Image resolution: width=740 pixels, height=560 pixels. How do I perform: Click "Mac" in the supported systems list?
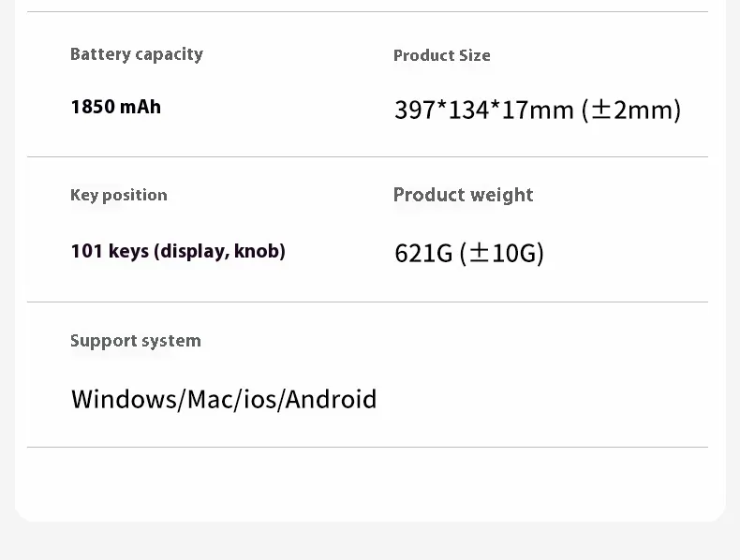pos(210,400)
